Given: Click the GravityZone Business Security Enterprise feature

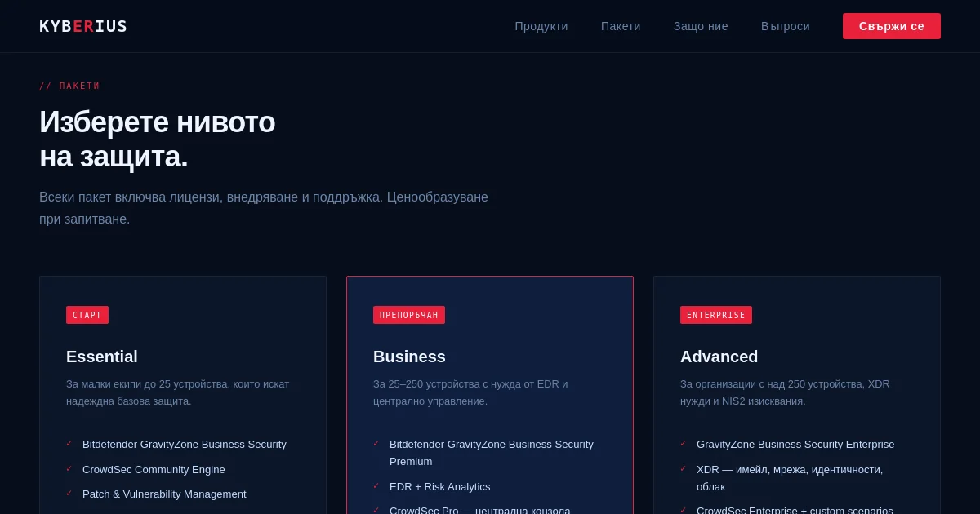Looking at the screenshot, I should 795,445.
